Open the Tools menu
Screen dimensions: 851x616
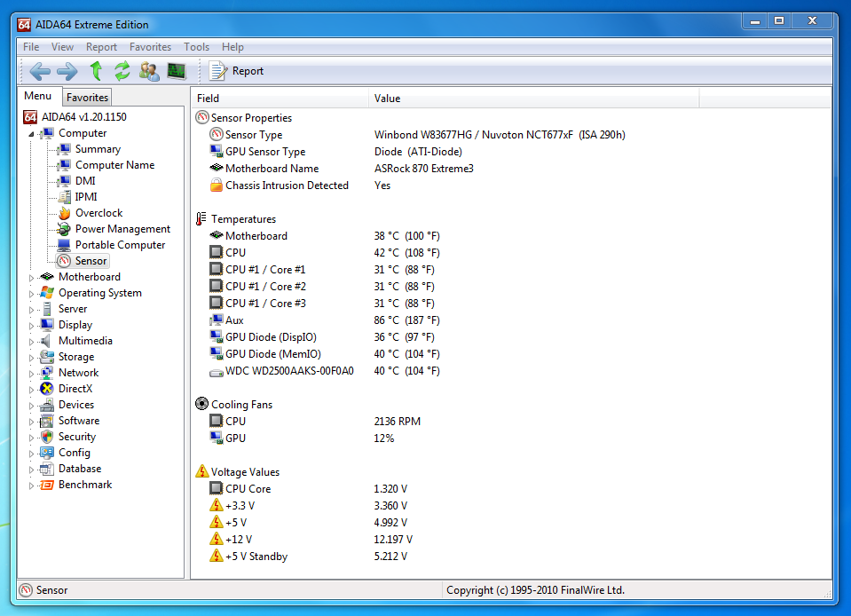196,47
